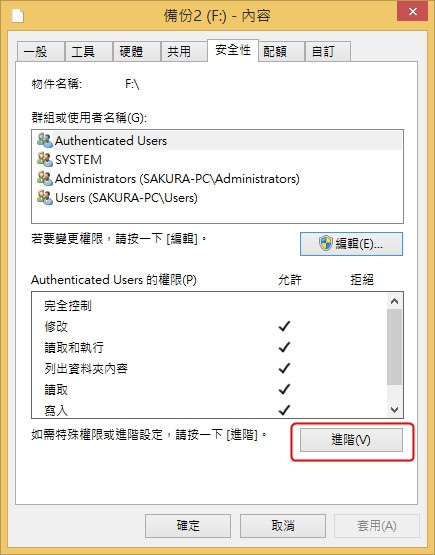Click the 取消 button

tap(283, 526)
